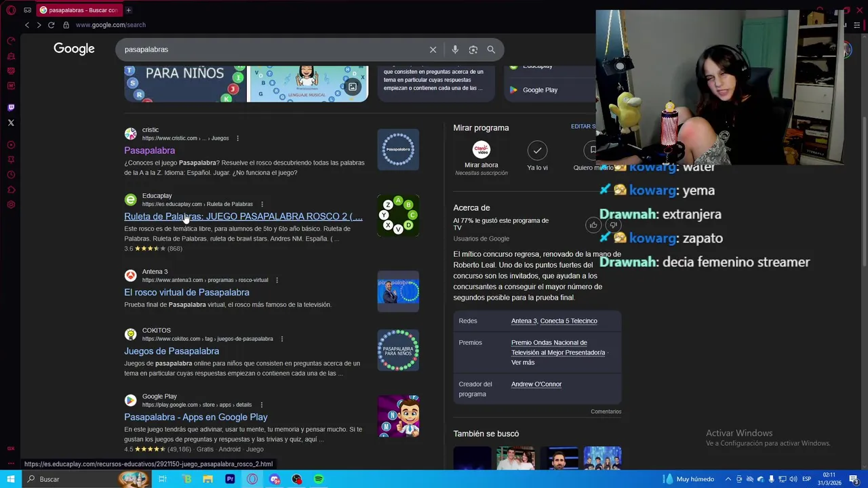
Task: Open volume control in system tray
Action: point(793,479)
